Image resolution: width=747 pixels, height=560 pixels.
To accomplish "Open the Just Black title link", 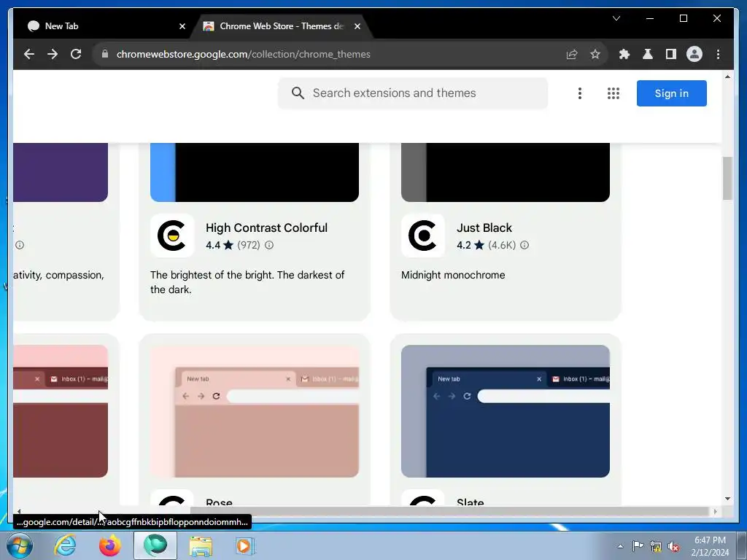I will [484, 227].
